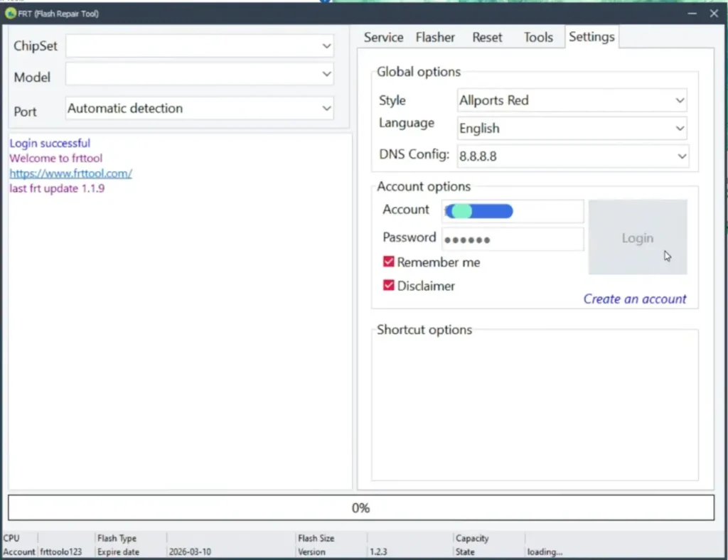728x560 pixels.
Task: Click the Expire date status label
Action: pos(119,551)
